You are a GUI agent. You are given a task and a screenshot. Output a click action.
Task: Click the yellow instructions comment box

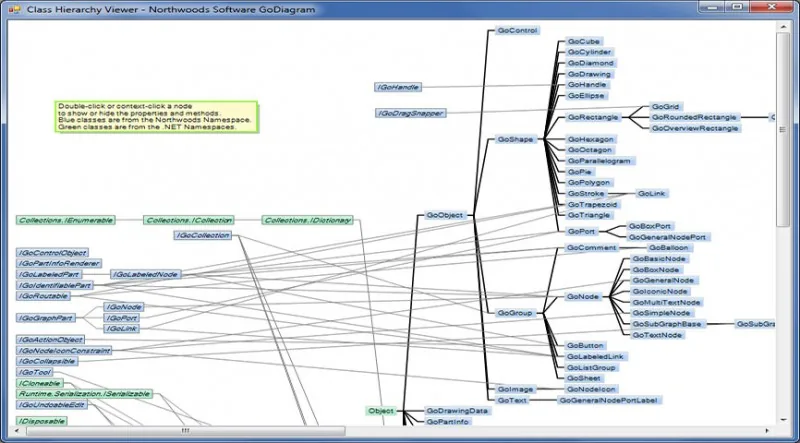(156, 116)
